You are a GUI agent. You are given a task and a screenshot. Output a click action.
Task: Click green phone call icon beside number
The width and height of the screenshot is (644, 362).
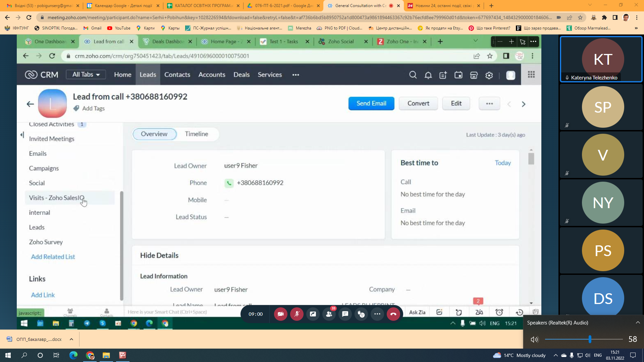tap(229, 183)
